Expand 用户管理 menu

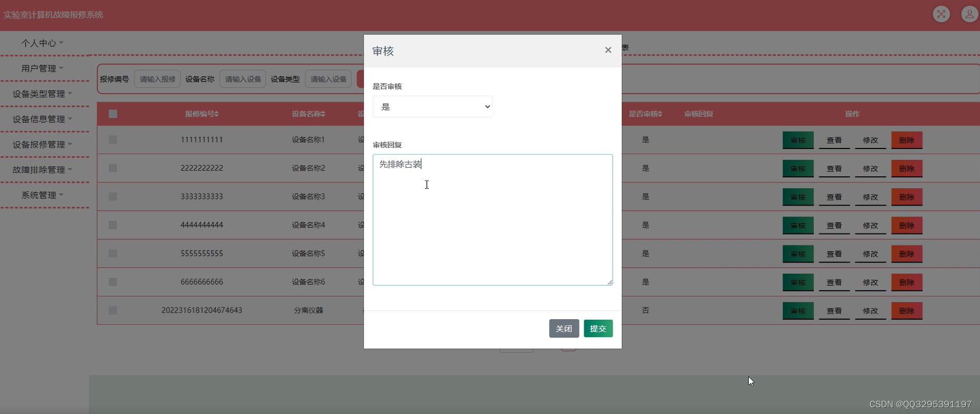[42, 69]
